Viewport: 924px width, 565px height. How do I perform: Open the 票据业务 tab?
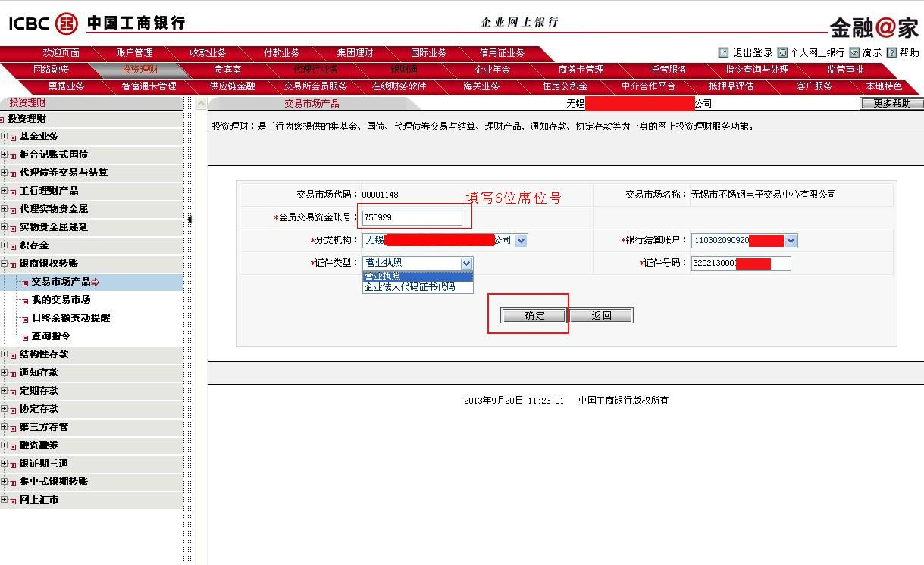point(67,86)
